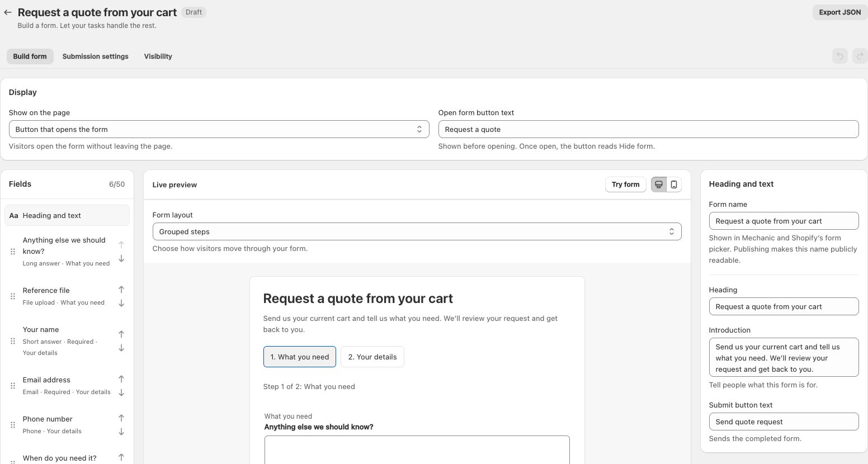Move 'Phone number' field up
Screen dimensions: 868x464
click(121, 418)
